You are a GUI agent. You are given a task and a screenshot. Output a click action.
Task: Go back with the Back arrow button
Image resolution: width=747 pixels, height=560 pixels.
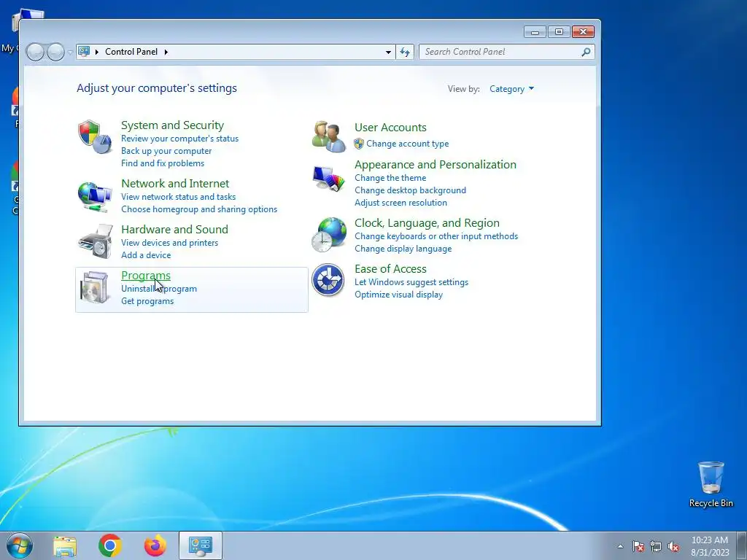click(x=35, y=52)
